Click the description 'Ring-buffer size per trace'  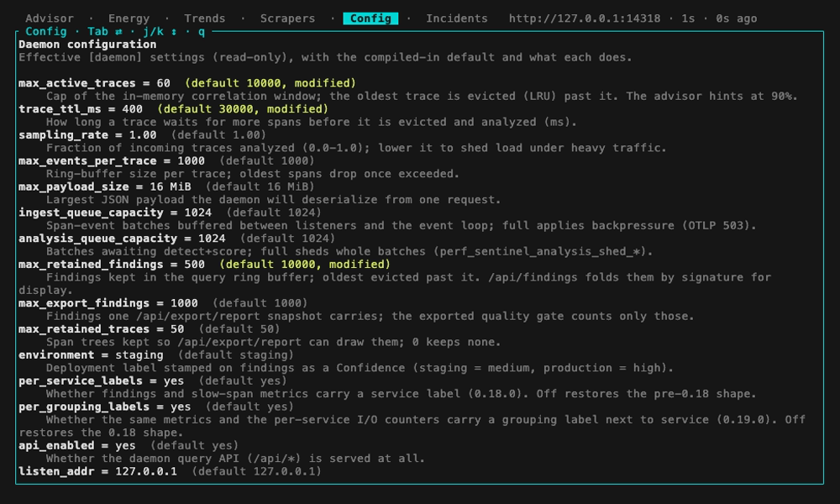[253, 174]
